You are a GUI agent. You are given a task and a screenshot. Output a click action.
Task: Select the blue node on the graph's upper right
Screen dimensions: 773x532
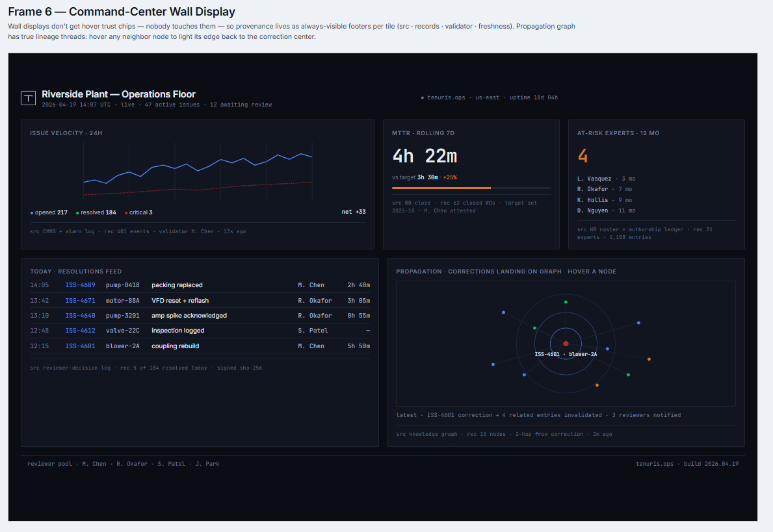coord(638,322)
